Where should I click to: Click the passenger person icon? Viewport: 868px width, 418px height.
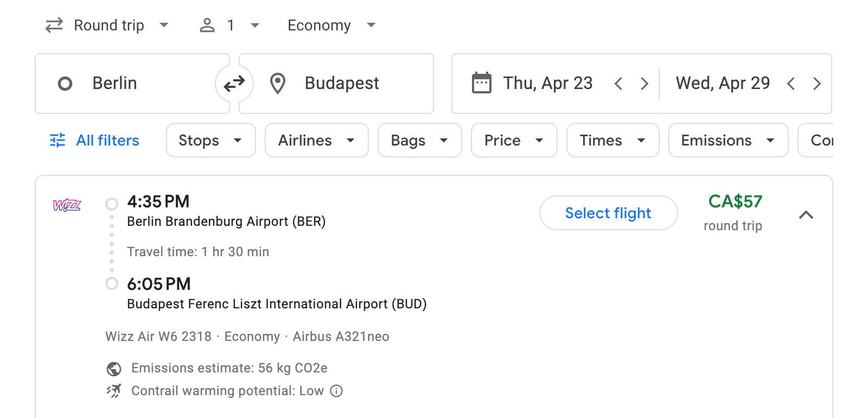[x=207, y=25]
